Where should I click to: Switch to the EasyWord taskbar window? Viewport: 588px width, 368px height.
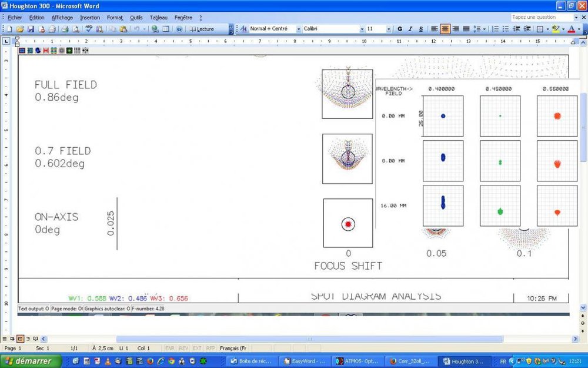[x=305, y=362]
